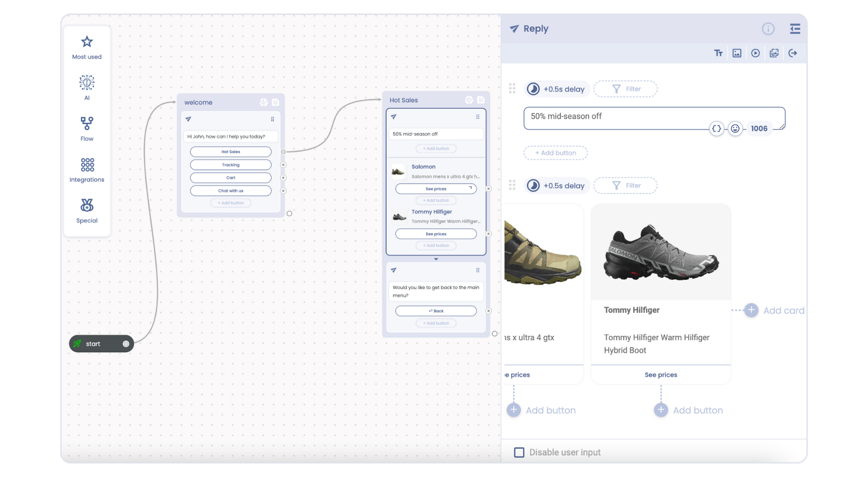Click See prices under Salomon in flow node

pos(436,189)
